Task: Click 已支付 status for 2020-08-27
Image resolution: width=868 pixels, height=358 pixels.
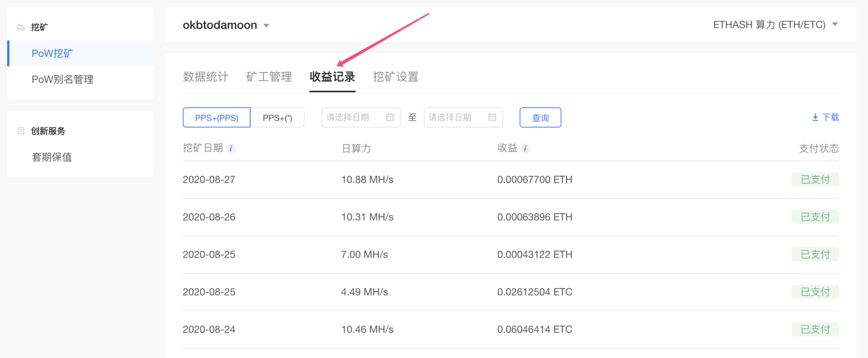Action: point(815,179)
